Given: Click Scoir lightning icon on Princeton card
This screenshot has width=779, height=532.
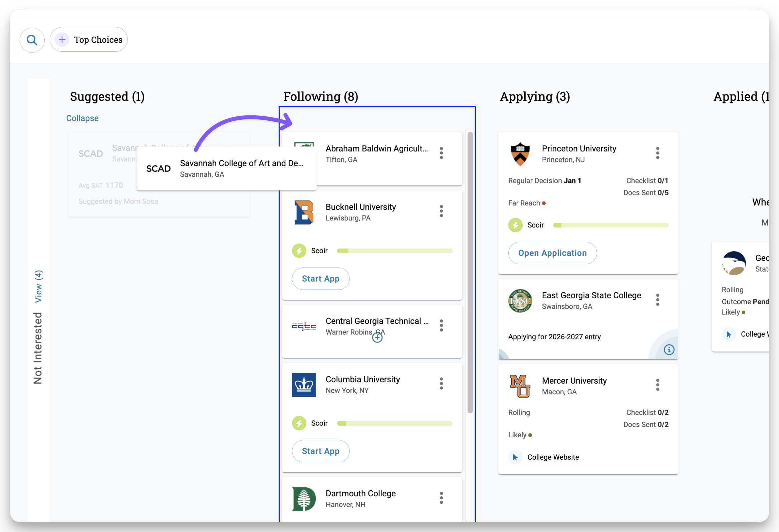Looking at the screenshot, I should tap(515, 225).
